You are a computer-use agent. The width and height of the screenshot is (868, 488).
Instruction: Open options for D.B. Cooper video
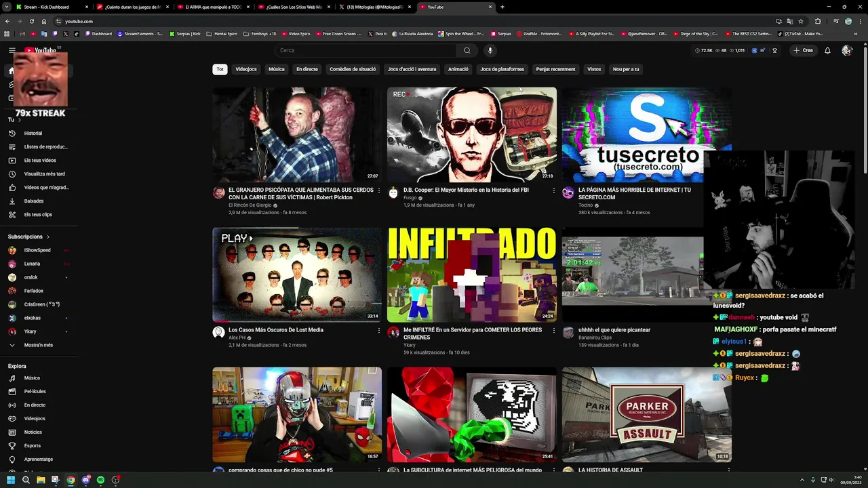(x=553, y=190)
